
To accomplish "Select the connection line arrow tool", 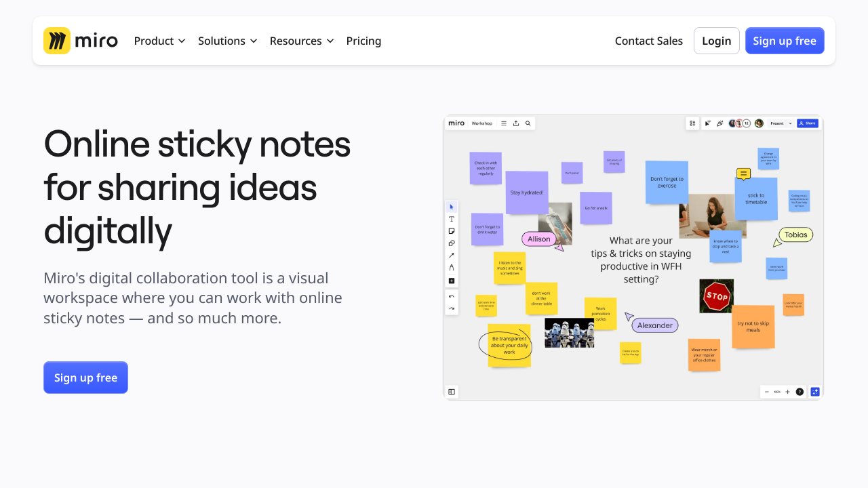I will click(x=452, y=256).
